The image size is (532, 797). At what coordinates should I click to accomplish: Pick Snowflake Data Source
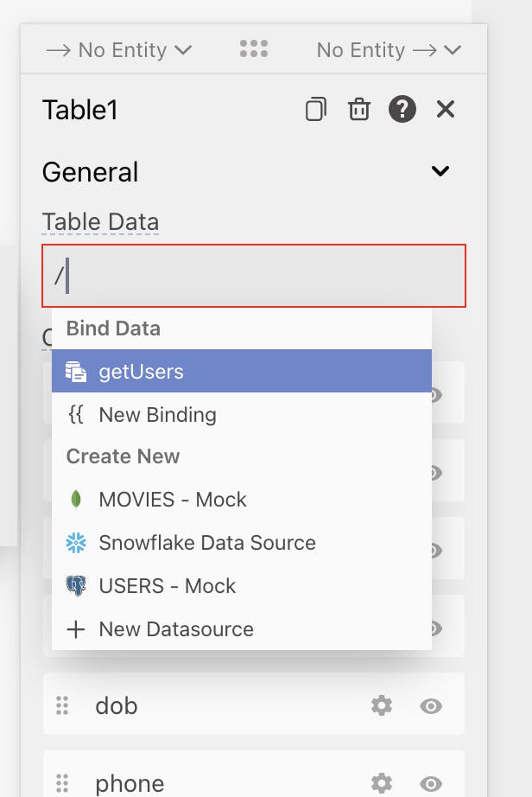(x=207, y=543)
